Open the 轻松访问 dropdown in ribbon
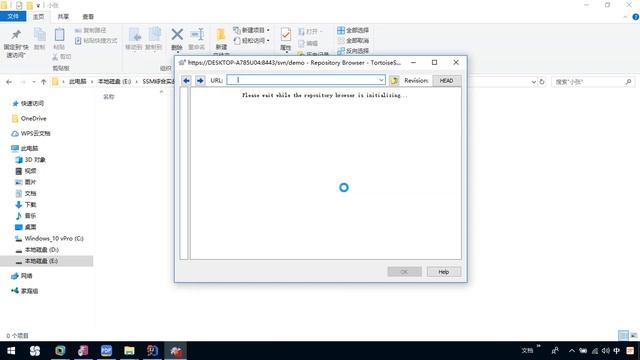The width and height of the screenshot is (640, 360). pos(251,40)
